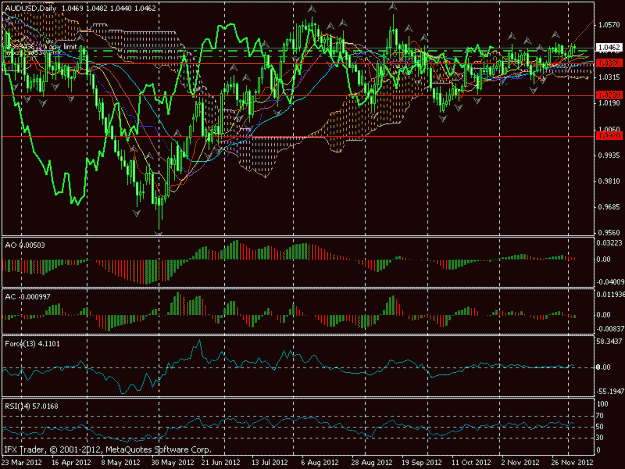Click the 11 Oct 2012 date label
Image resolution: width=625 pixels, height=469 pixels.
(471, 462)
